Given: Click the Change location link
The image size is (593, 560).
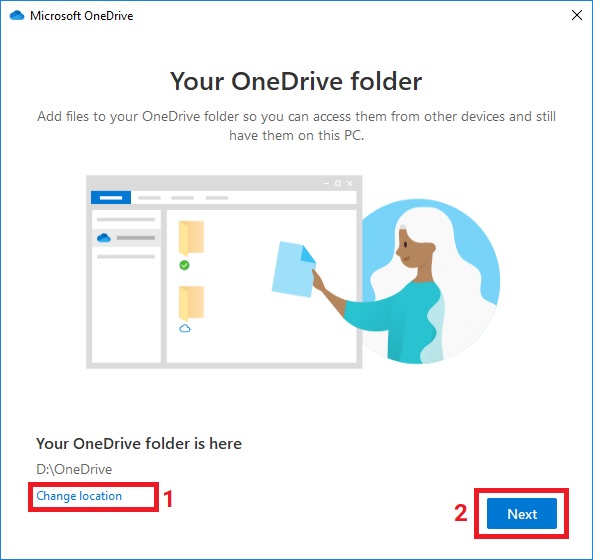Looking at the screenshot, I should (79, 496).
